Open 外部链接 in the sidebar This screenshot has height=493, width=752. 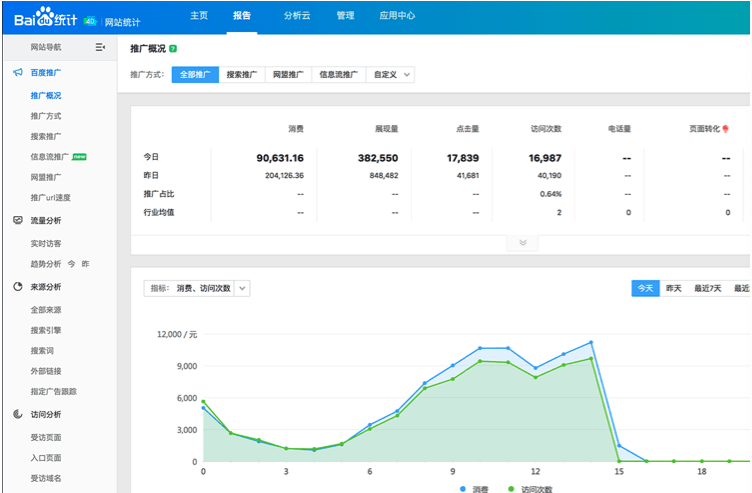tap(46, 371)
